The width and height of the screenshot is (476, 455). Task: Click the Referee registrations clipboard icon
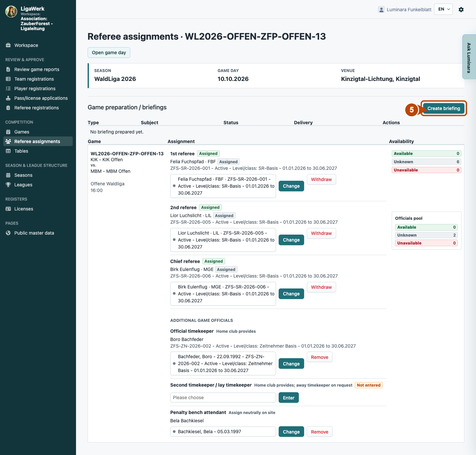[8, 108]
